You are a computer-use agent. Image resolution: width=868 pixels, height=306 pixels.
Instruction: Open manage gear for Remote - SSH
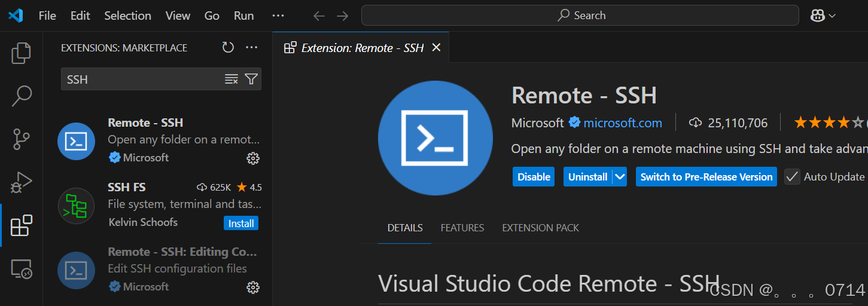(253, 158)
